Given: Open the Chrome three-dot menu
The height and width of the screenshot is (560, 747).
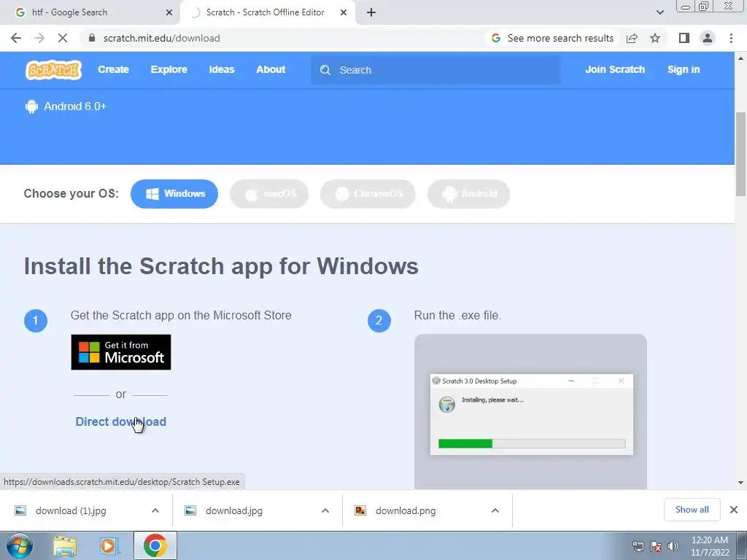Looking at the screenshot, I should click(731, 38).
